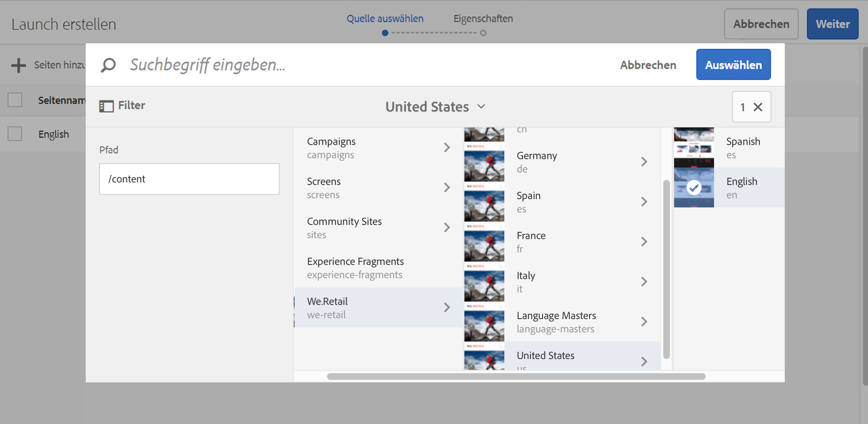Select the Screens tree item

pos(378,188)
